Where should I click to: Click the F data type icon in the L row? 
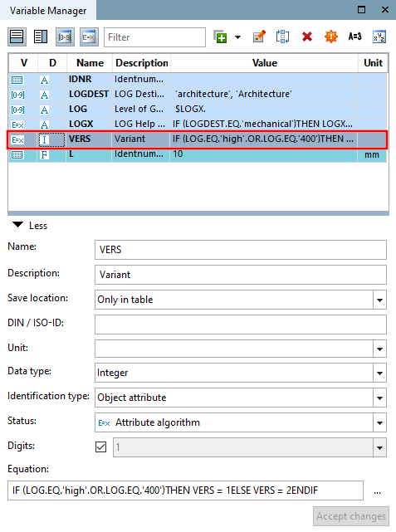(x=44, y=154)
